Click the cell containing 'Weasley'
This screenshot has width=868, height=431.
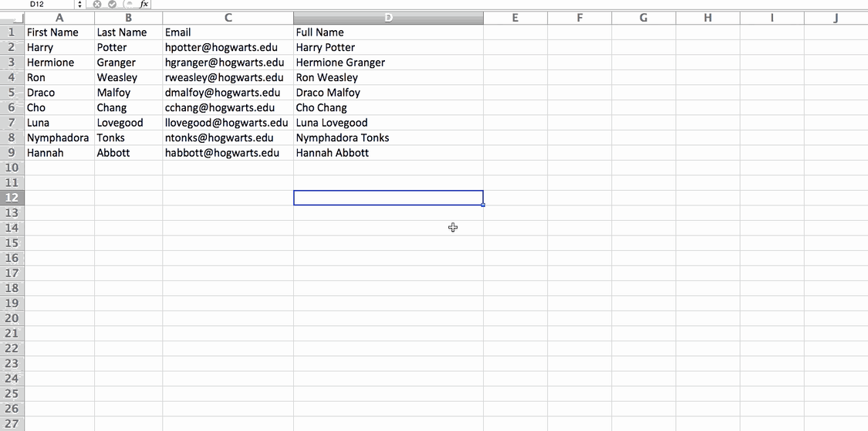click(x=128, y=77)
